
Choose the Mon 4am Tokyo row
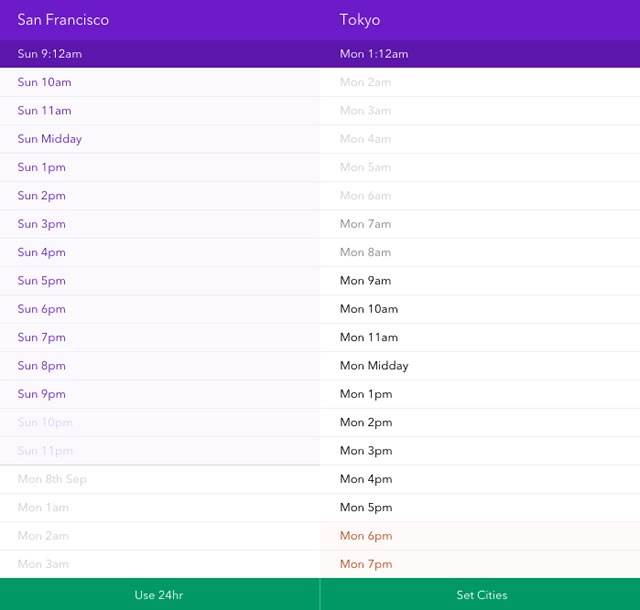click(x=480, y=139)
